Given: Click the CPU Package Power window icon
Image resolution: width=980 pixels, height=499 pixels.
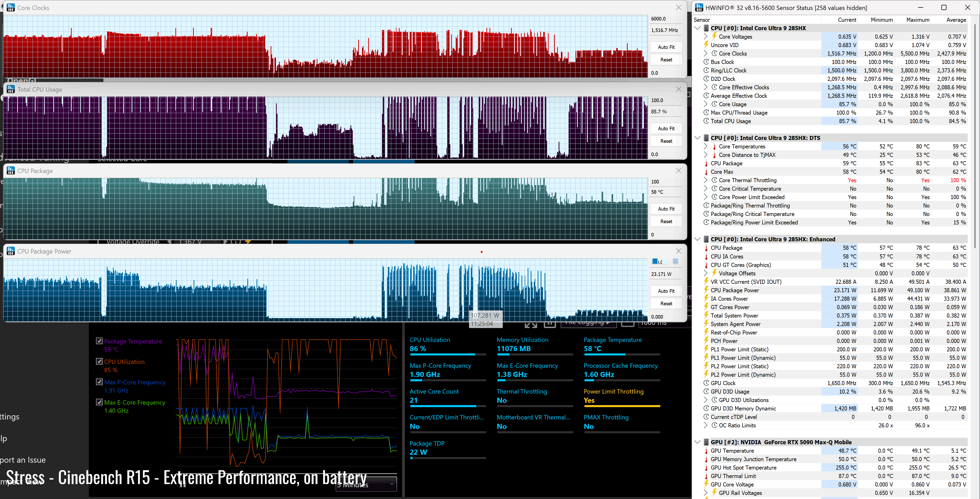Looking at the screenshot, I should pyautogui.click(x=11, y=251).
